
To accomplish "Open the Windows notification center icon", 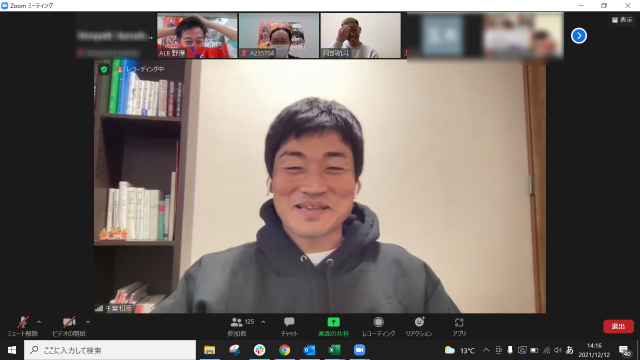I will click(624, 350).
